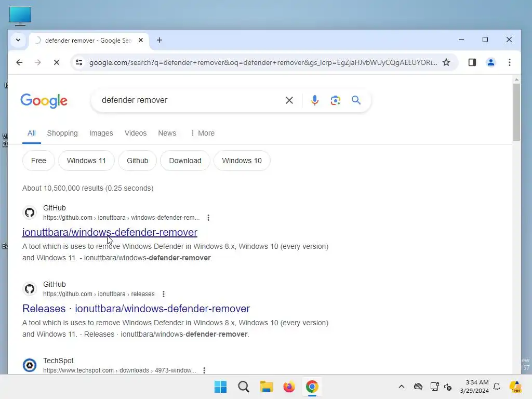Switch to Shopping results tab

(62, 133)
